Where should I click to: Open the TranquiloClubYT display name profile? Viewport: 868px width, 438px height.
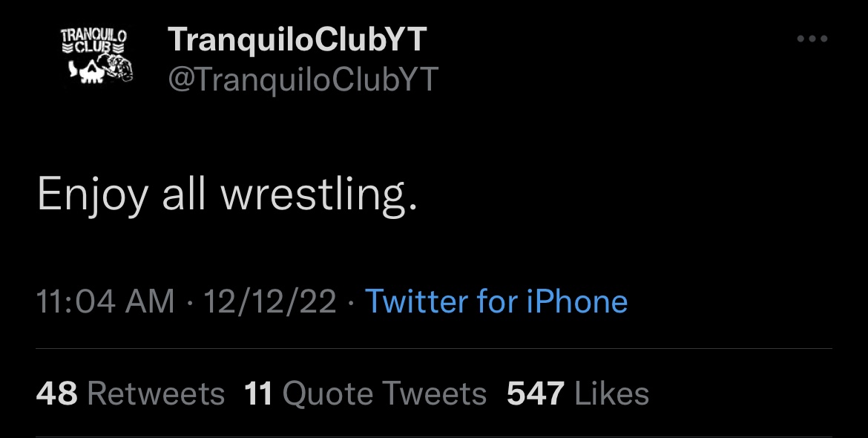click(297, 40)
